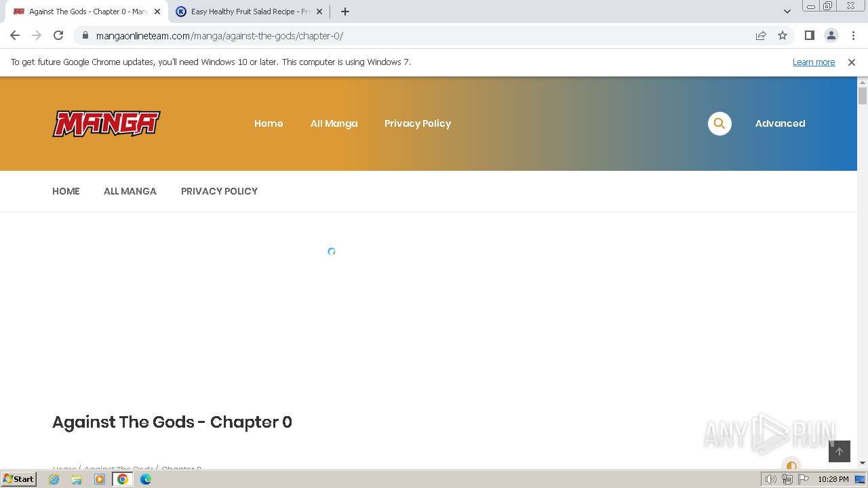
Task: Click Chrome icon in taskbar
Action: coord(123,479)
